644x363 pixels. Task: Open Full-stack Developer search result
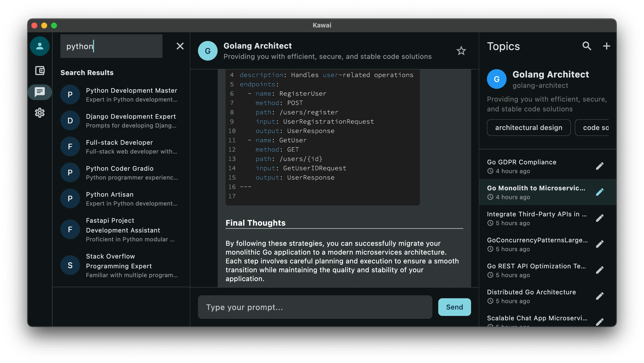click(121, 147)
